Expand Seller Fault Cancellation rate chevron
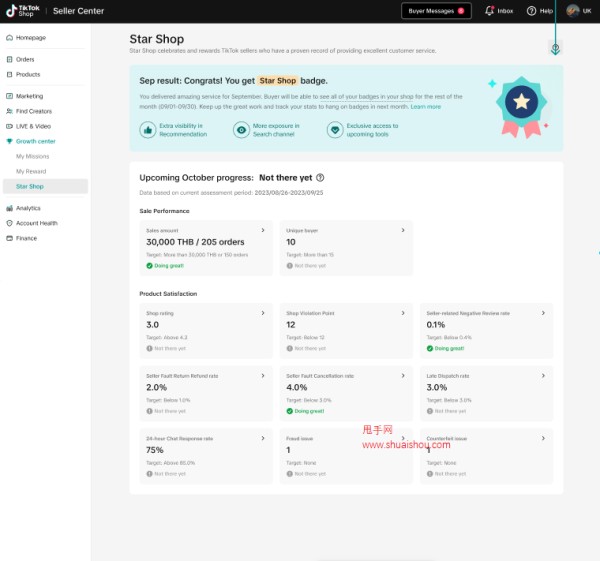This screenshot has height=561, width=600. (x=403, y=375)
